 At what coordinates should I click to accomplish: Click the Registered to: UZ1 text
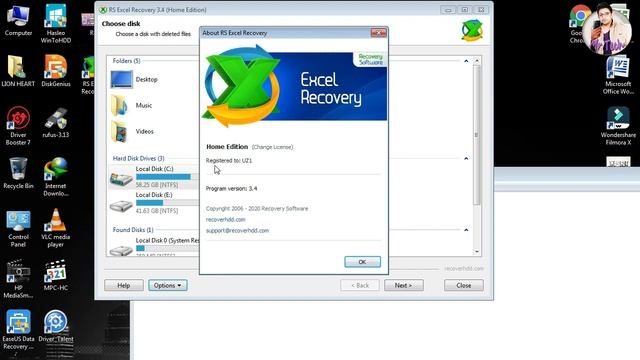coord(229,160)
